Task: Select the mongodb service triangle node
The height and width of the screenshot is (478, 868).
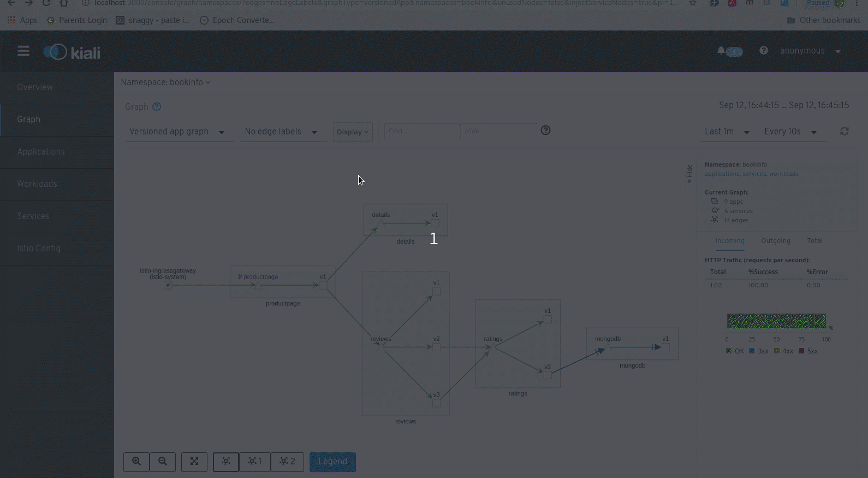Action: tap(608, 347)
